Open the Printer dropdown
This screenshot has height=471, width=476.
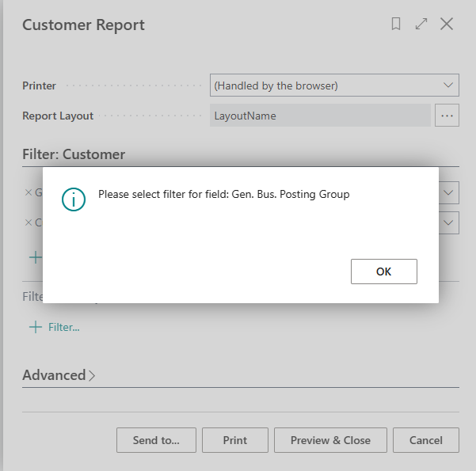pyautogui.click(x=448, y=85)
